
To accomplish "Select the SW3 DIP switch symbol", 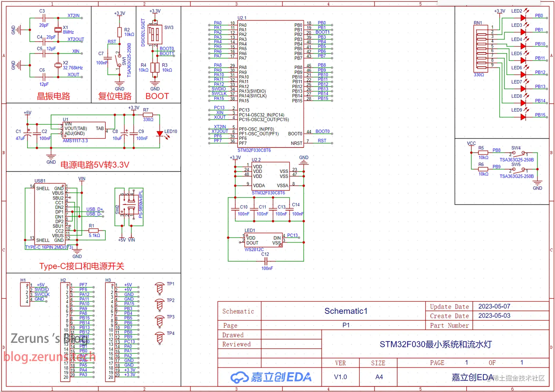I will [155, 35].
